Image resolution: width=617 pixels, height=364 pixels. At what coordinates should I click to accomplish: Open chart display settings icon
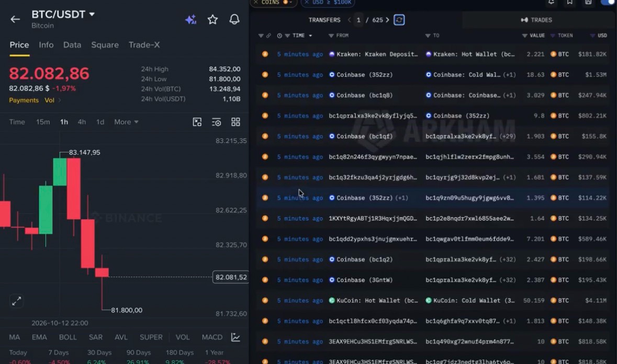[x=217, y=122]
